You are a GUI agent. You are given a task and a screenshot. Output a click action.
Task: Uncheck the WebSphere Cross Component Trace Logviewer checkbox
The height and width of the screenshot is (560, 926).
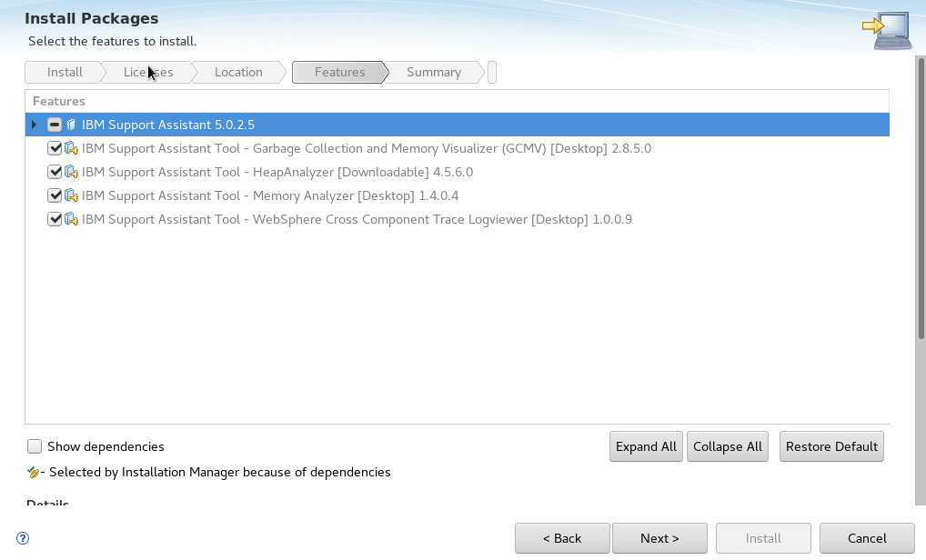click(x=55, y=219)
